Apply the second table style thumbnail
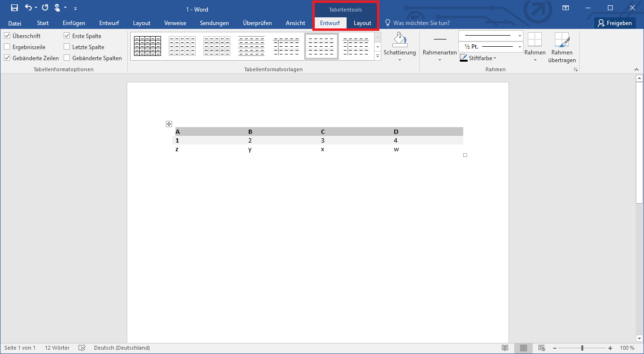 [182, 46]
